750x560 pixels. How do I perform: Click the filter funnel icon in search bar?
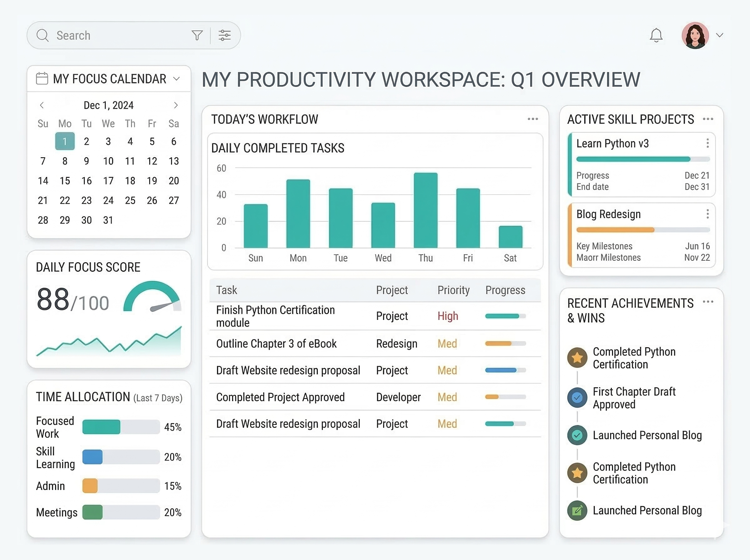click(197, 35)
